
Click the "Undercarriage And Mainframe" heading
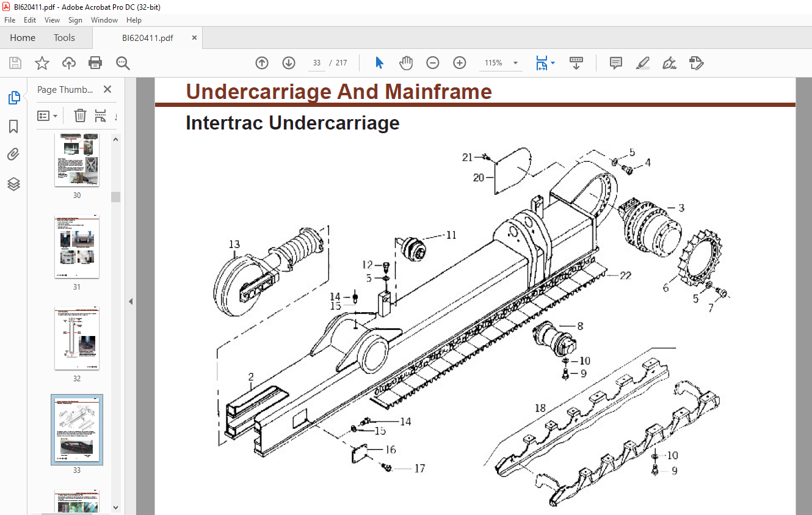click(339, 92)
